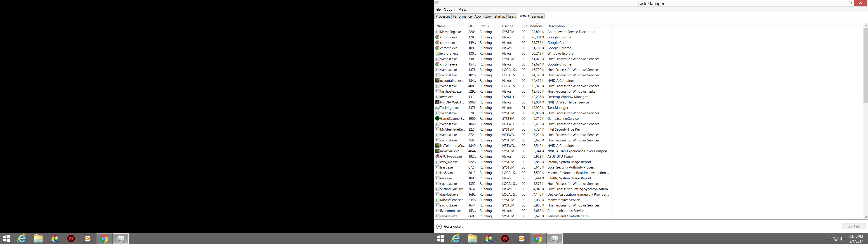Click the "Antimalware Service Executable" description

571,32
